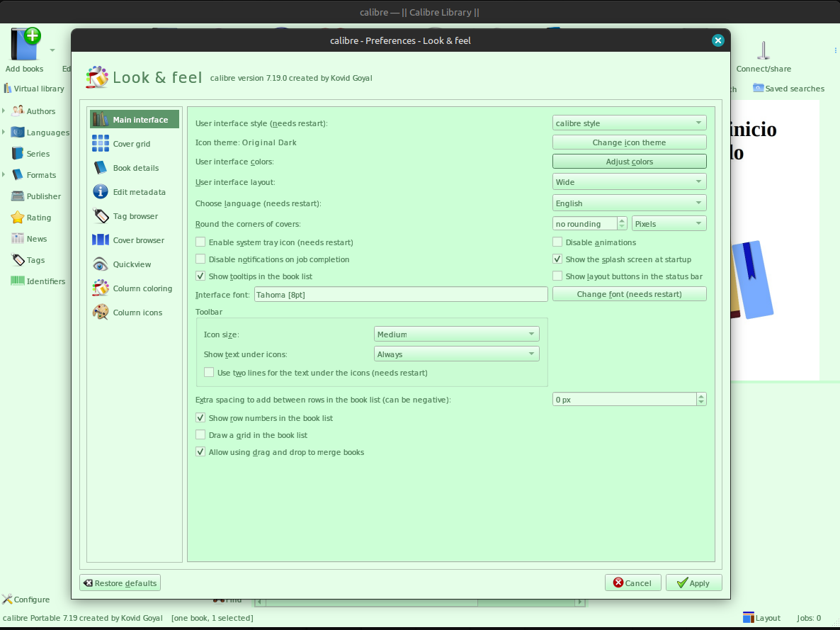Click Jobs: 0 indicator
Viewport: 840px width, 630px height.
[809, 618]
